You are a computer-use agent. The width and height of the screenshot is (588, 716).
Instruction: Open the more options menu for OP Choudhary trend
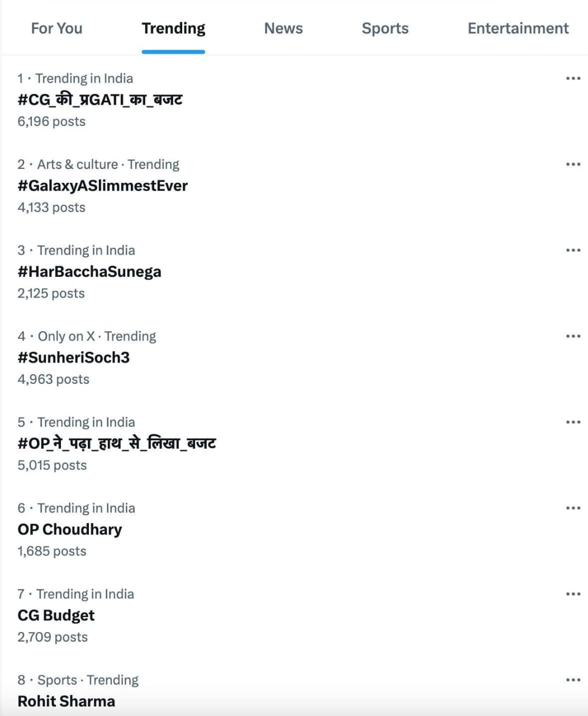[573, 507]
